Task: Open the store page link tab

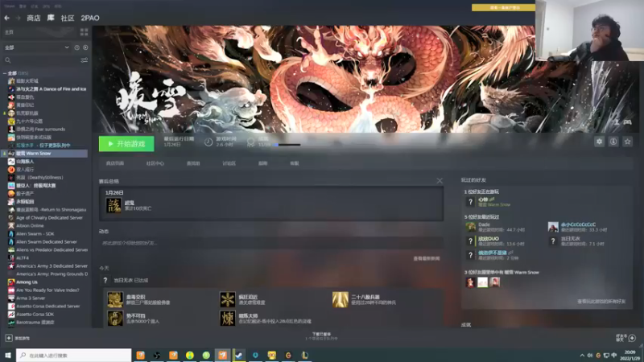Action: pyautogui.click(x=115, y=163)
